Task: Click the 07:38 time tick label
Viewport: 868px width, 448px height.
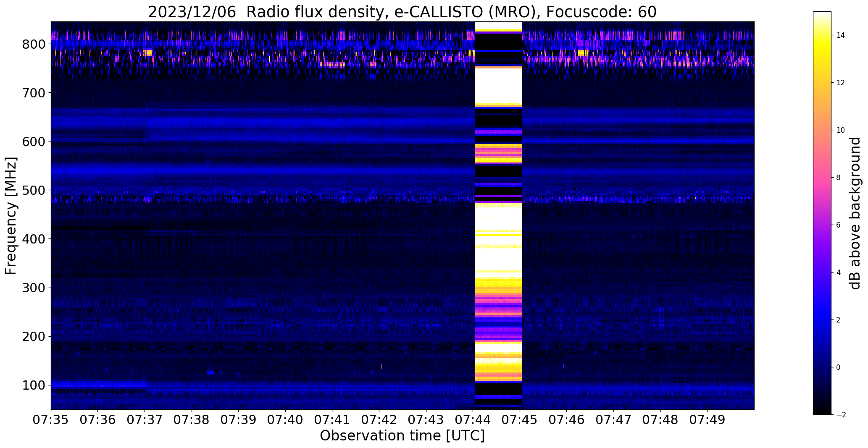Action: point(192,420)
